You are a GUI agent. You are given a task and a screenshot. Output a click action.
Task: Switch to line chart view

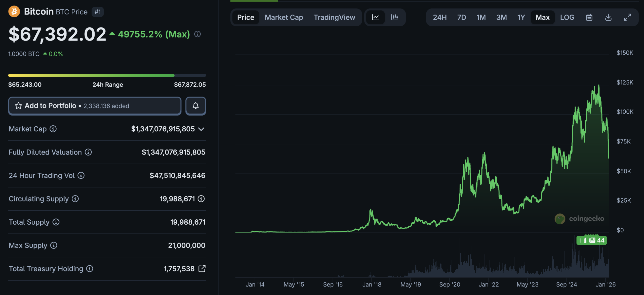pos(375,17)
